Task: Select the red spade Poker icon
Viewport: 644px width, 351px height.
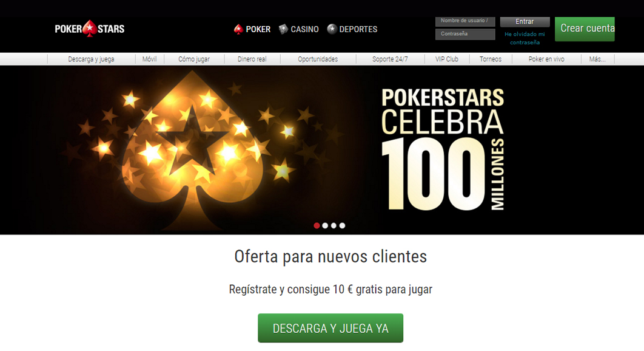Action: click(x=238, y=29)
